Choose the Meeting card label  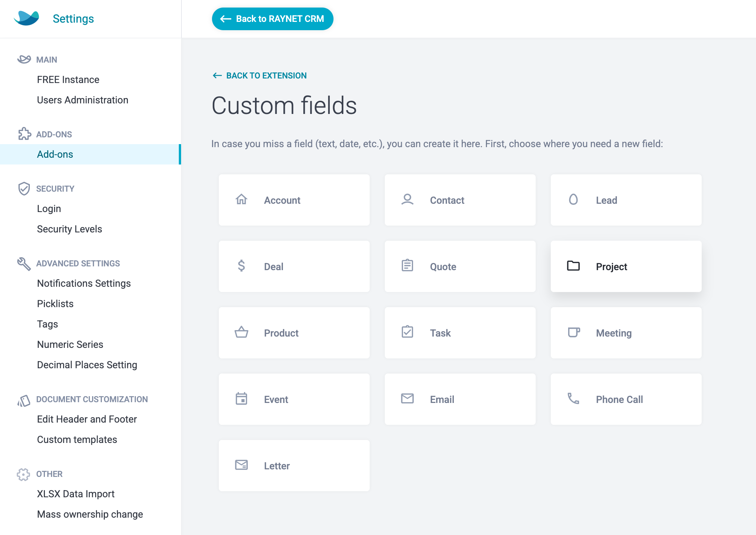coord(614,333)
